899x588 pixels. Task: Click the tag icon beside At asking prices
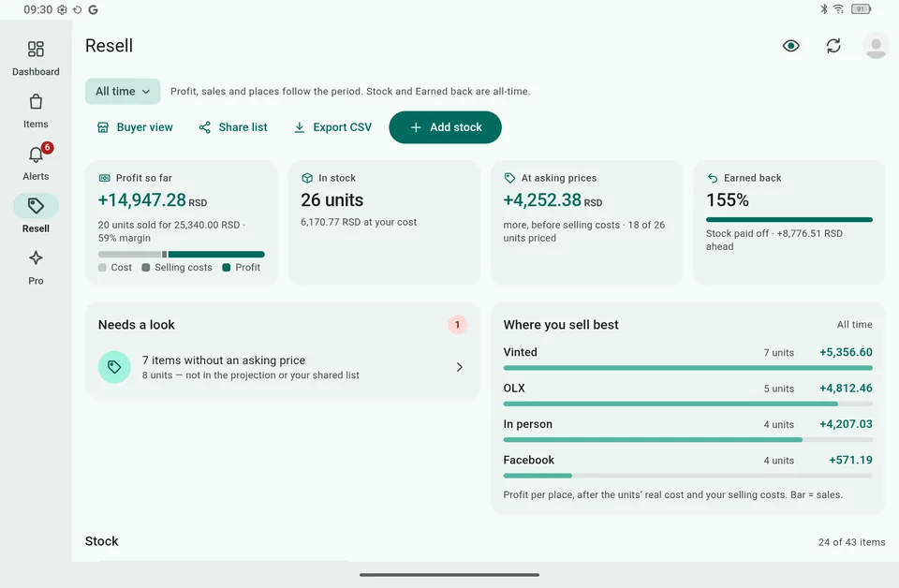pyautogui.click(x=509, y=178)
